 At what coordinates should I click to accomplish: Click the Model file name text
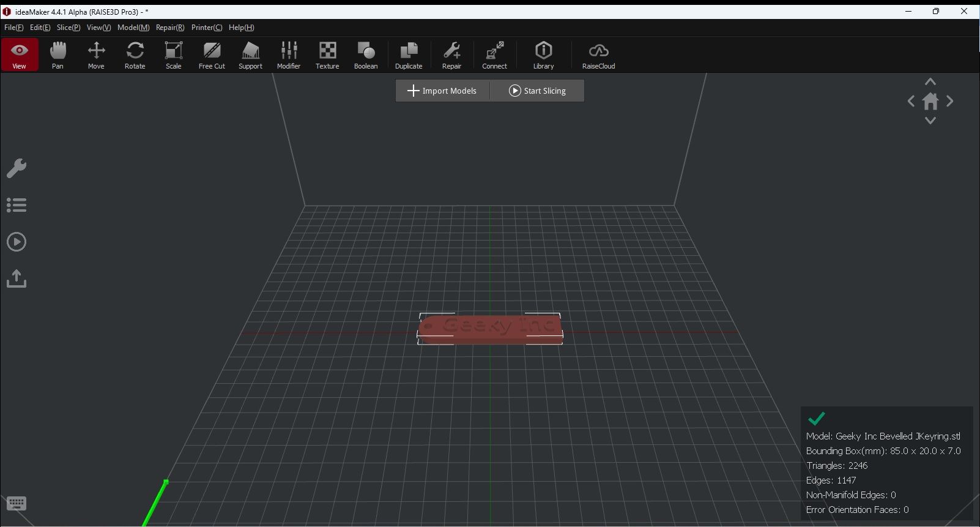coord(883,436)
